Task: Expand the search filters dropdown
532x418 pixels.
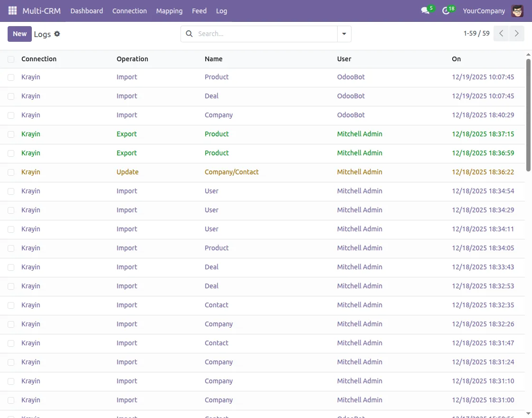Action: (344, 34)
